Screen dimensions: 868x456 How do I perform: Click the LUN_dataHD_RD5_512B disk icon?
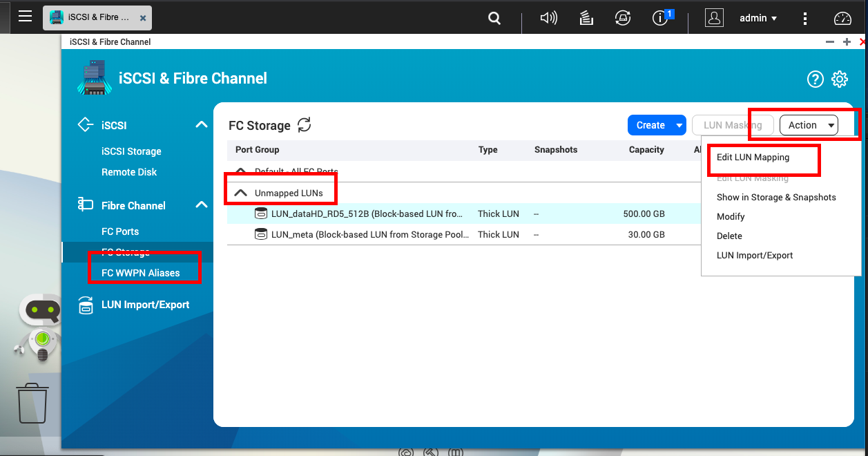261,213
